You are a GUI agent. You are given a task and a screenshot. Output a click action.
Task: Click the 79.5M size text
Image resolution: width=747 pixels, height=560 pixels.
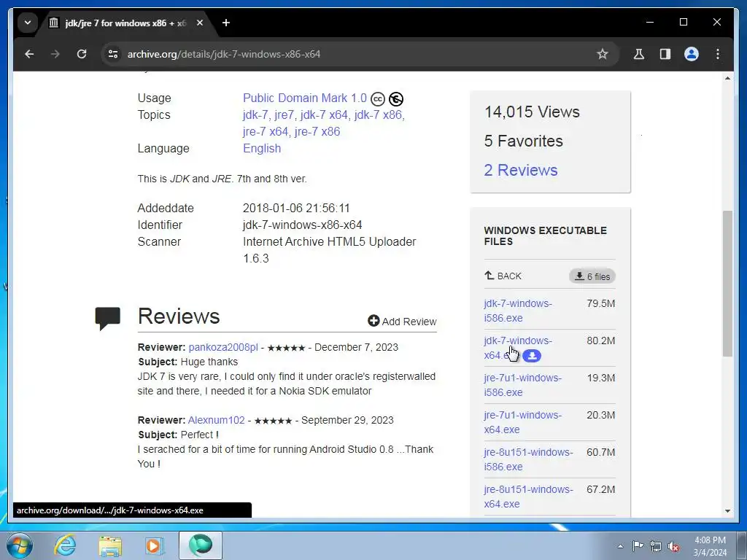[x=601, y=303]
